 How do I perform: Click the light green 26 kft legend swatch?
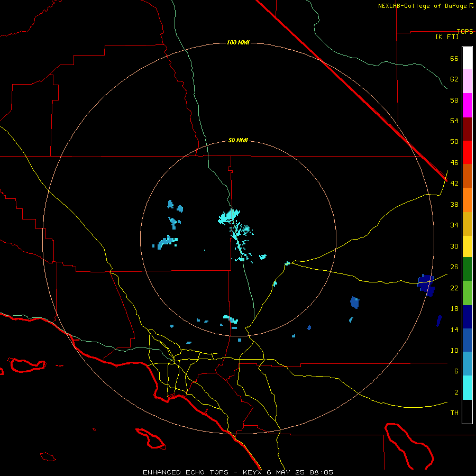tap(467, 293)
